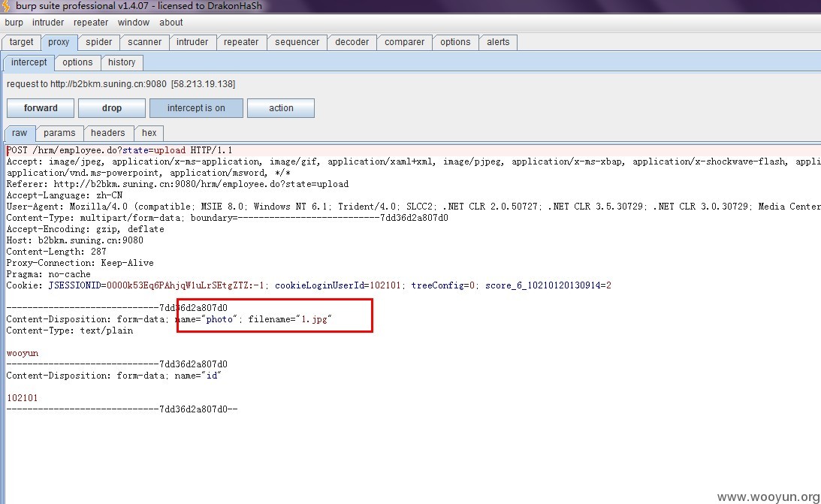
Task: Click the POST /hrm/employee.do request line
Action: click(119, 150)
